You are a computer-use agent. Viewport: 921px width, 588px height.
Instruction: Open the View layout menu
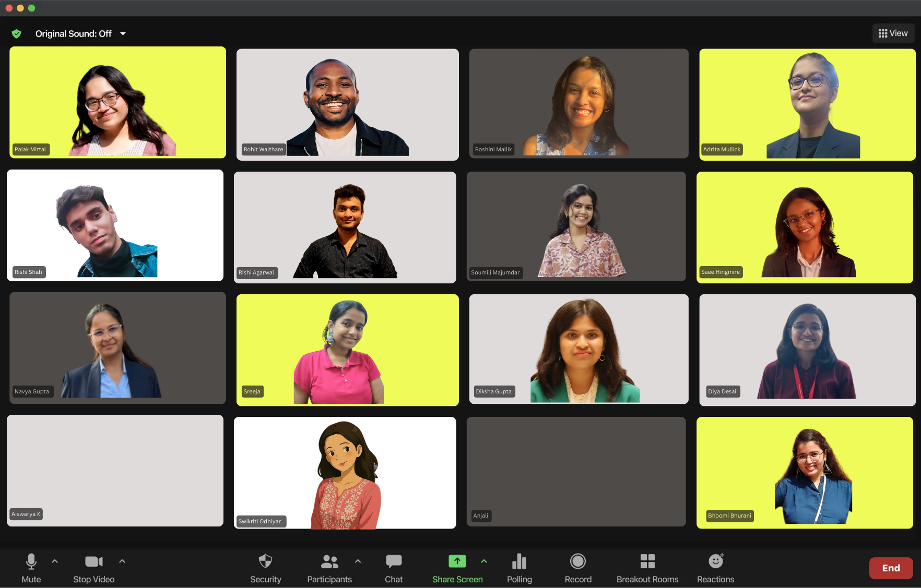point(893,33)
